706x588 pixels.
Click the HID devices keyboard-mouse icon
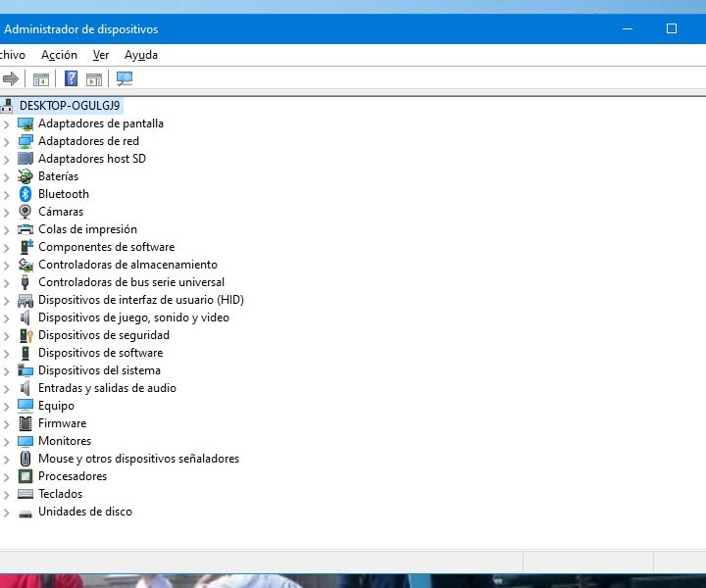[x=25, y=300]
